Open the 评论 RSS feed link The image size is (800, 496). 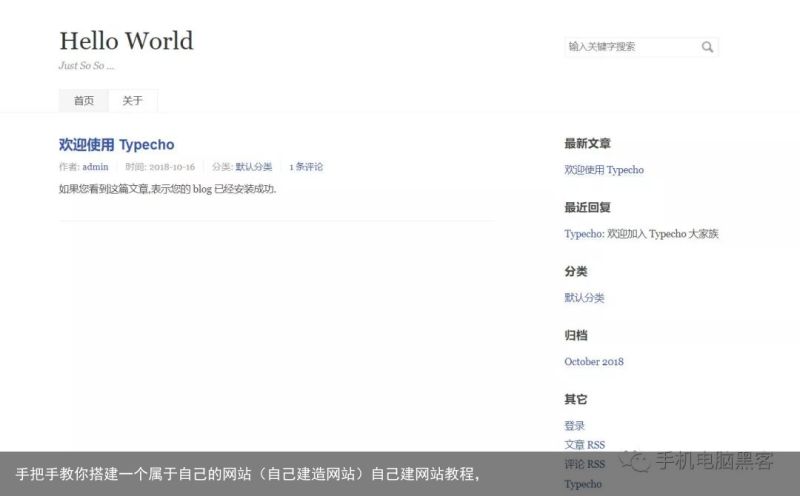tap(585, 464)
